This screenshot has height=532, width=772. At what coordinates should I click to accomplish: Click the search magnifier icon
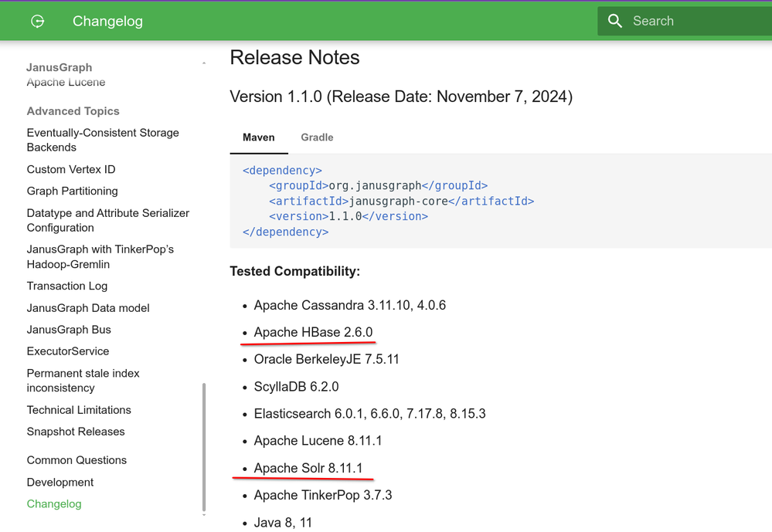615,21
